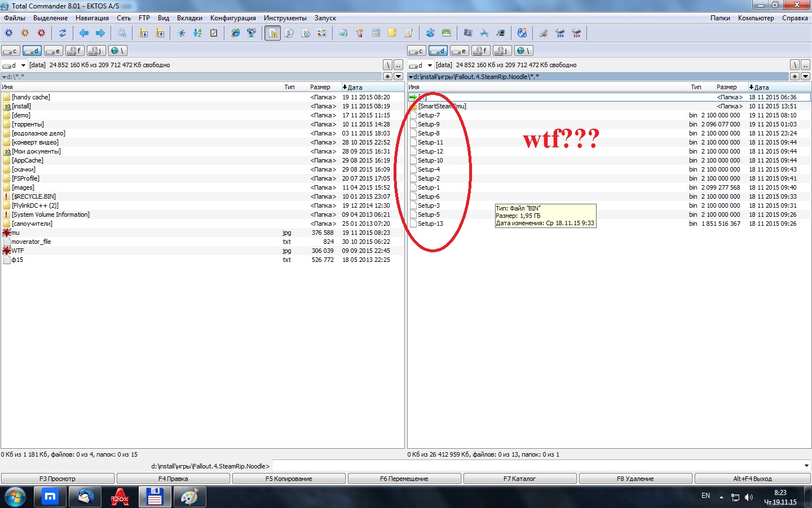Expand left panel directory history arrow
The image size is (812, 508).
coord(398,76)
